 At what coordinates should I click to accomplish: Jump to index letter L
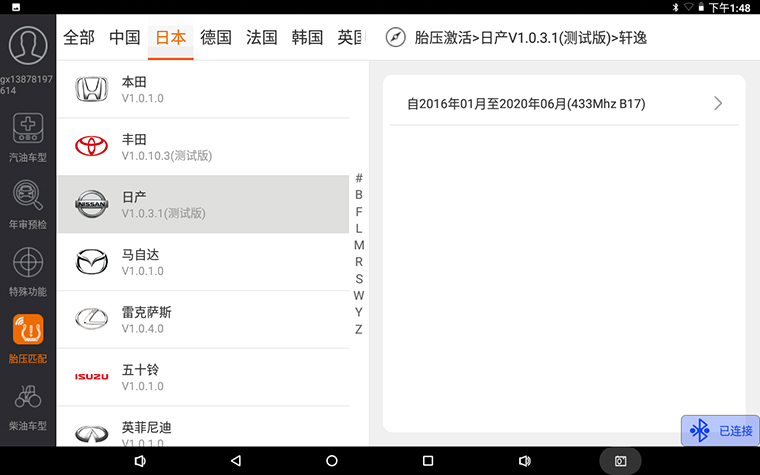(359, 228)
